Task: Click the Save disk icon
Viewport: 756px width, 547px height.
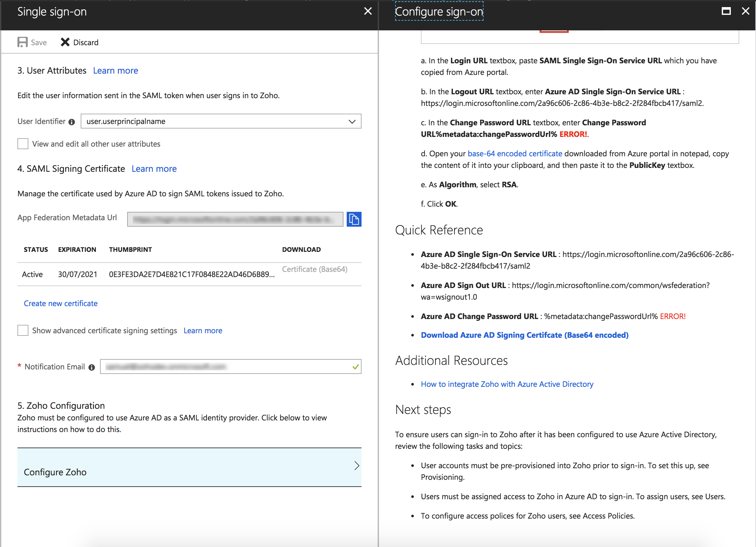Action: point(22,42)
